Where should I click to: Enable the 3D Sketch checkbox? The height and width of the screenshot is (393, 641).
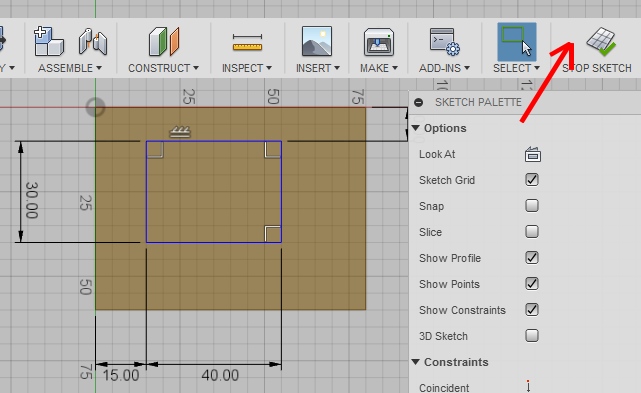[532, 336]
